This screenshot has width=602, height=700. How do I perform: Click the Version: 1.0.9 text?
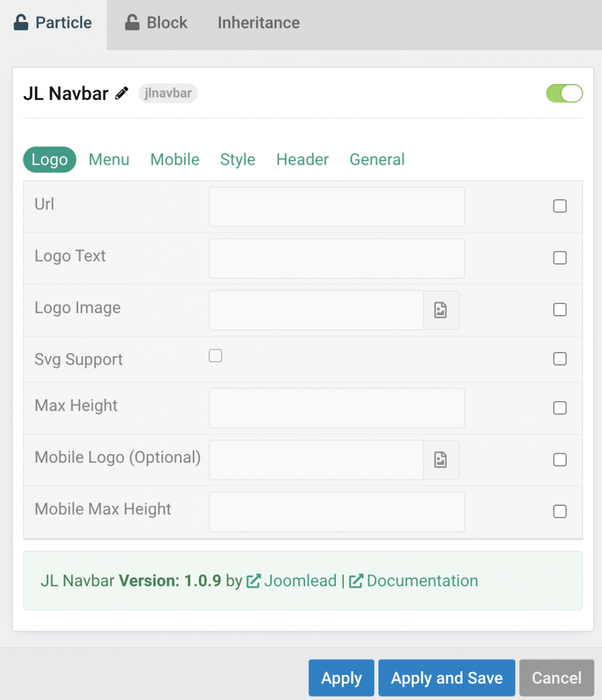(x=170, y=581)
